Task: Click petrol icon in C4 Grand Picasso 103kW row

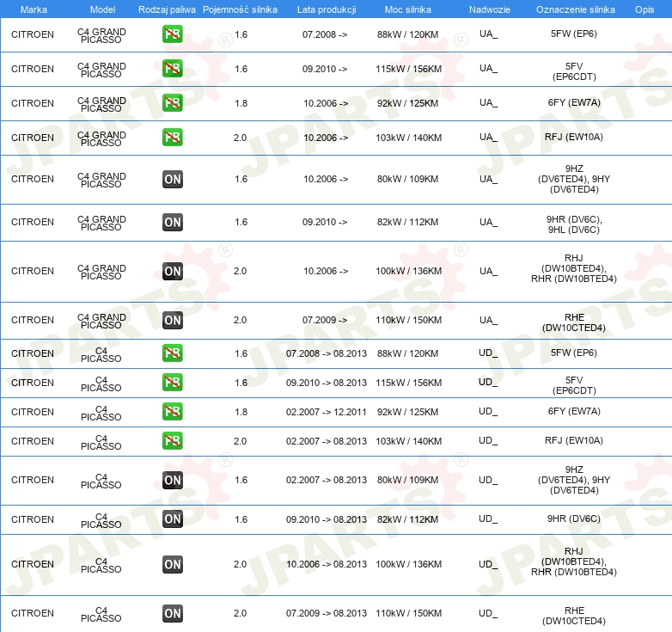Action: pos(173,138)
